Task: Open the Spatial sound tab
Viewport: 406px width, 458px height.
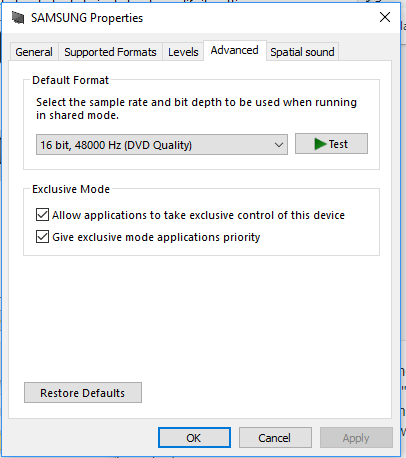Action: (x=302, y=52)
